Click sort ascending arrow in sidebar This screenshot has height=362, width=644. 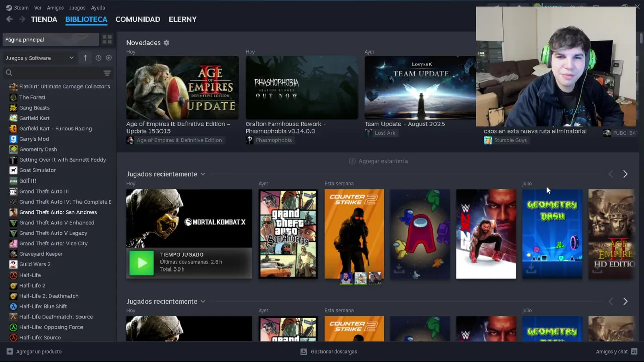click(85, 58)
